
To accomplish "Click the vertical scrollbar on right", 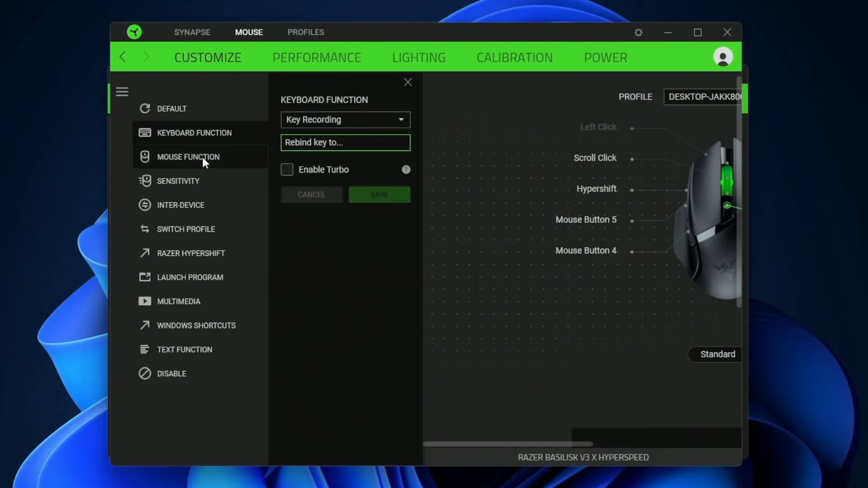I will pyautogui.click(x=739, y=192).
